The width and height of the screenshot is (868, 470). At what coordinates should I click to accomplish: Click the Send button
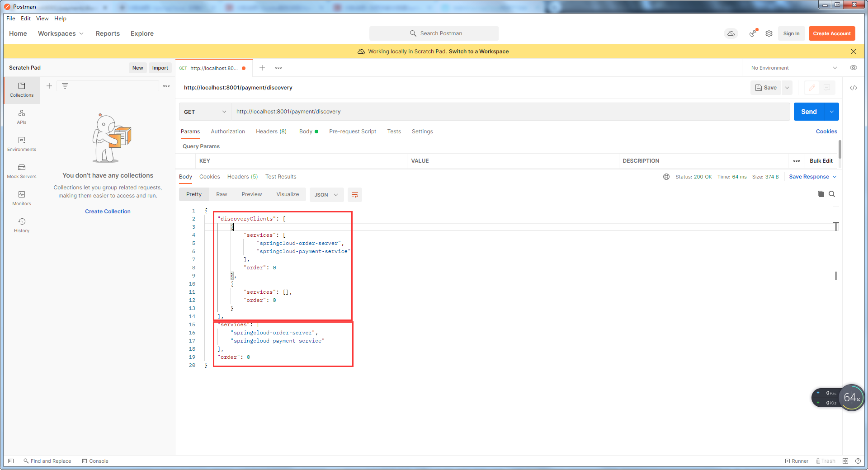pyautogui.click(x=810, y=112)
